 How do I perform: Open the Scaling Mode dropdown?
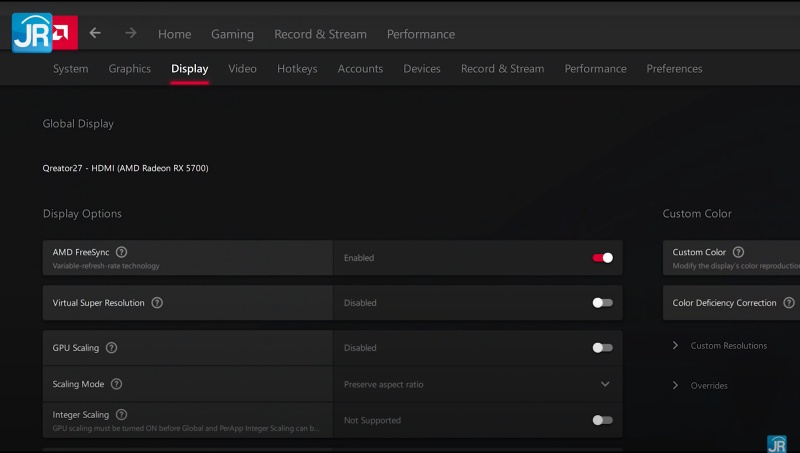coord(478,384)
